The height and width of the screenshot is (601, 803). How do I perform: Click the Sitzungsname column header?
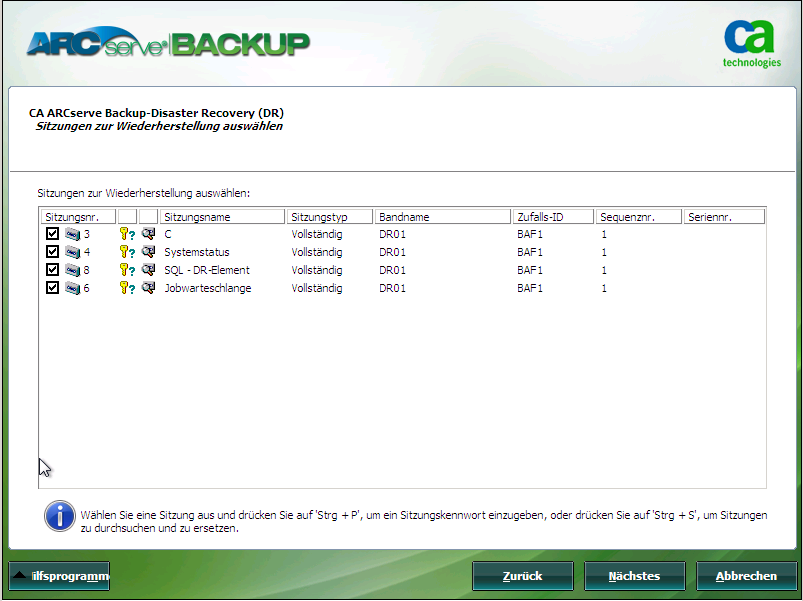pyautogui.click(x=220, y=215)
